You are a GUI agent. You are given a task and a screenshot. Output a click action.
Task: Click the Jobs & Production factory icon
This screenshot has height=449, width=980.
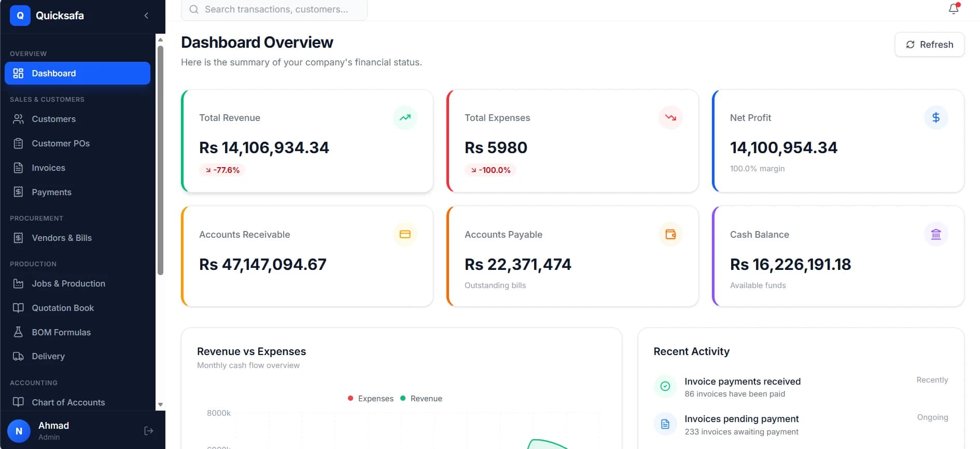pos(18,283)
